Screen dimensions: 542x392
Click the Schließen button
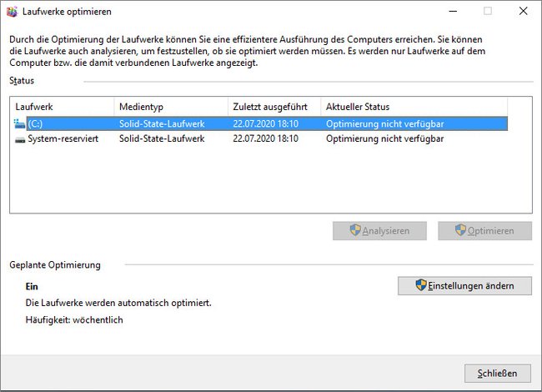pos(498,374)
